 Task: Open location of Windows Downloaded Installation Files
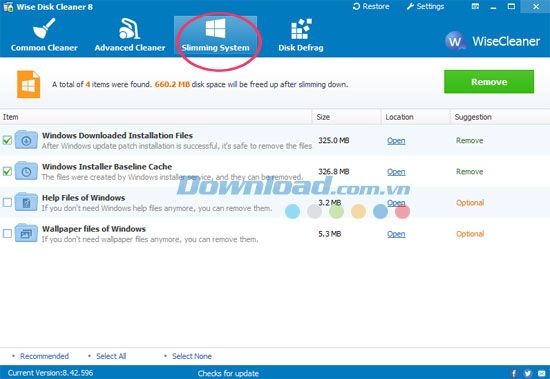(x=396, y=141)
